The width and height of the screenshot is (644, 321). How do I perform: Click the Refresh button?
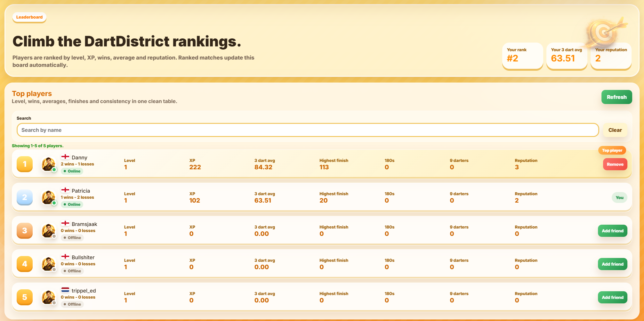pyautogui.click(x=616, y=97)
